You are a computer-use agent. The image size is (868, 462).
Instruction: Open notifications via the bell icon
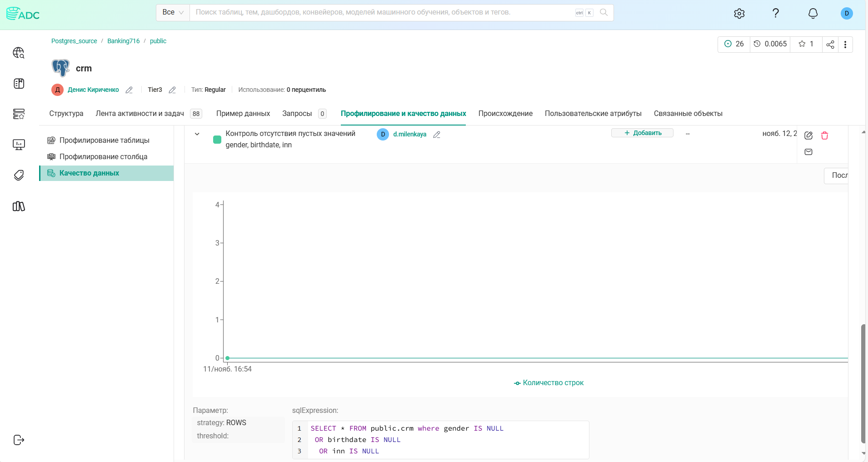point(813,13)
